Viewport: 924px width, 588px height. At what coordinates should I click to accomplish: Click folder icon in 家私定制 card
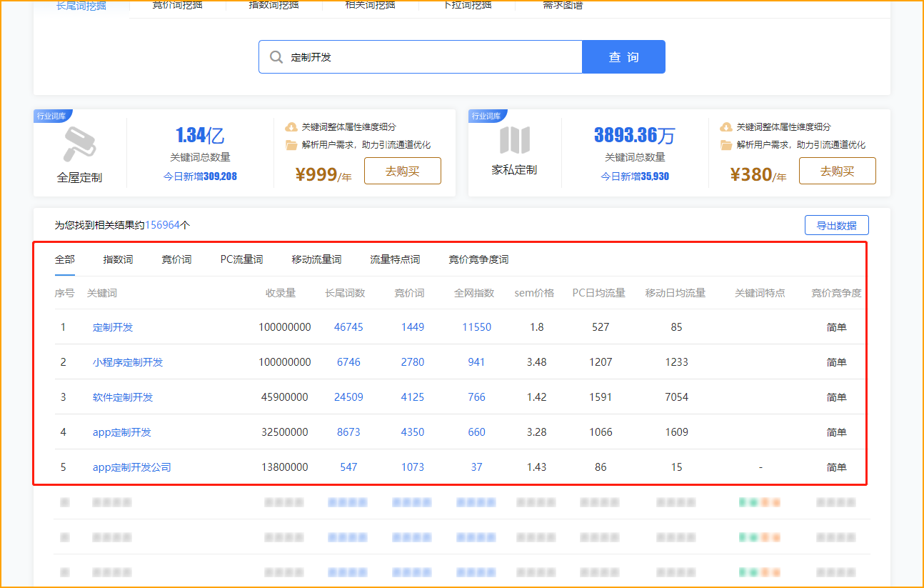pyautogui.click(x=726, y=145)
